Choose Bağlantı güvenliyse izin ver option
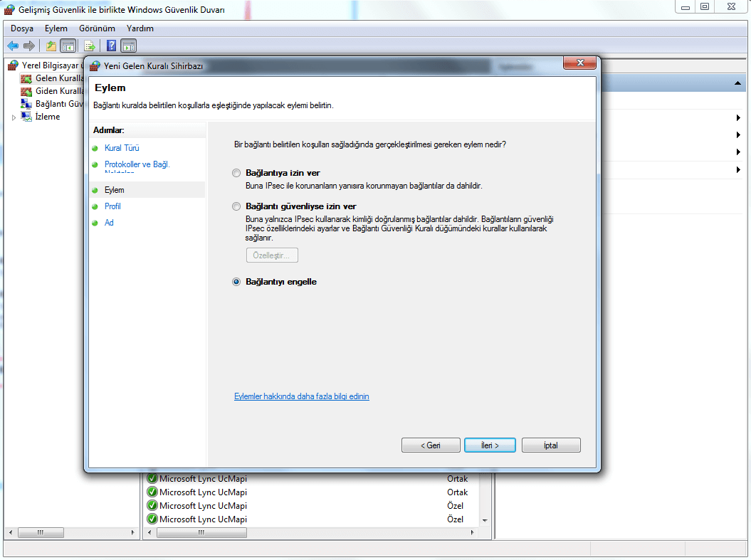751x560 pixels. tap(236, 206)
